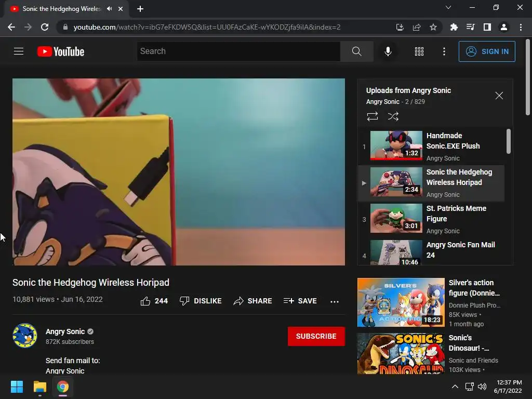Open the Angry Sonic channel avatar
Image resolution: width=532 pixels, height=399 pixels.
25,336
